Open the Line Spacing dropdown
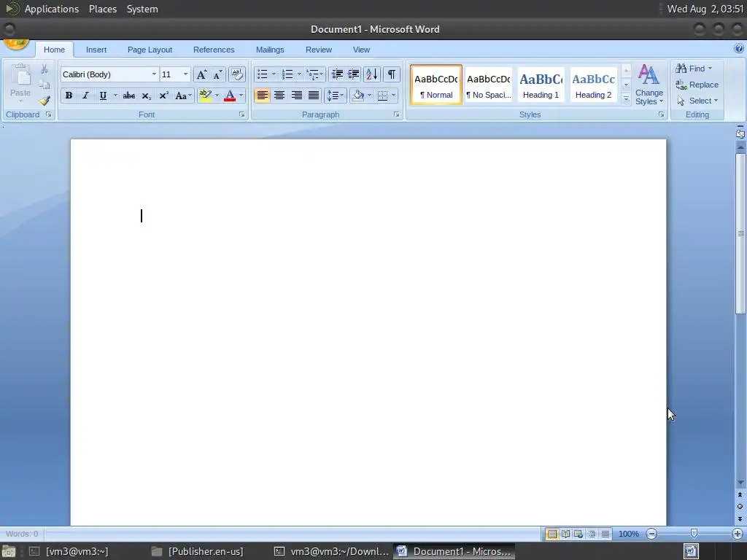 (335, 96)
